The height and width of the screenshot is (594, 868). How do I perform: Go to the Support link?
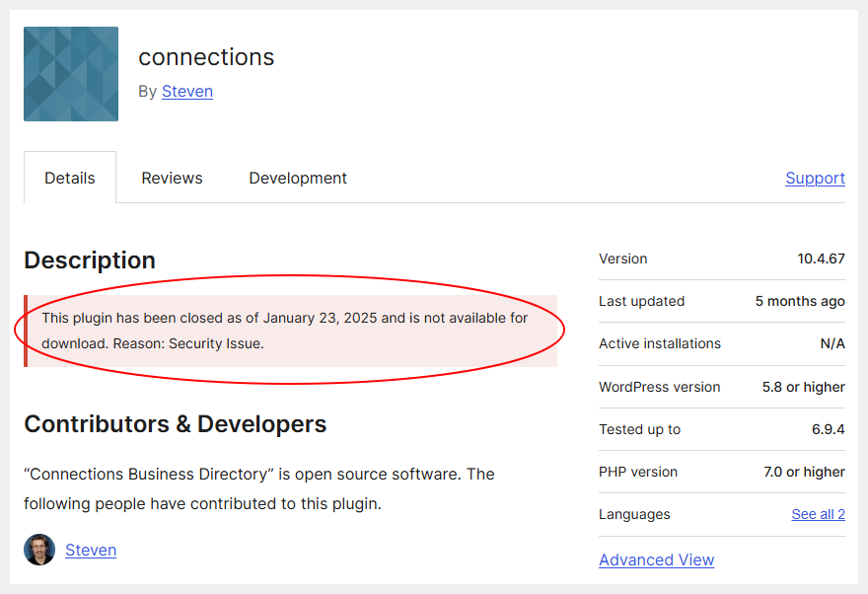[x=815, y=178]
